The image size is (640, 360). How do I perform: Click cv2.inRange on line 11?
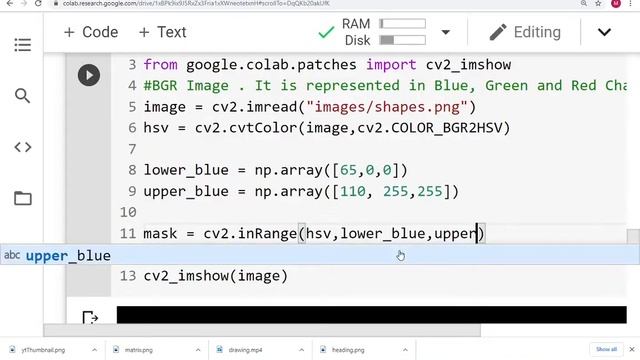pyautogui.click(x=250, y=234)
